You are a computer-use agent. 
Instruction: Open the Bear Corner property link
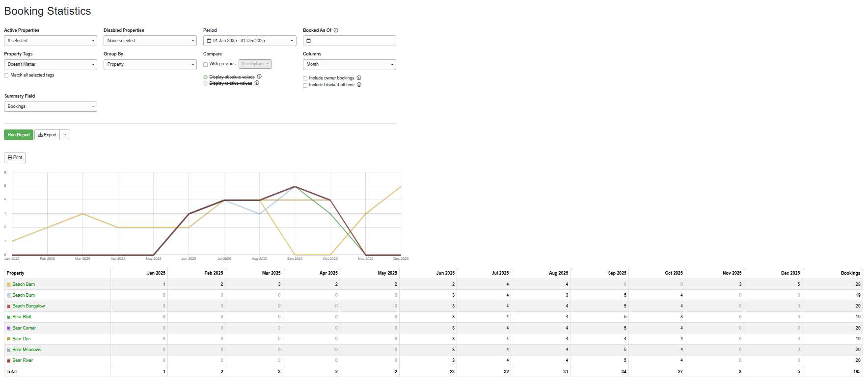point(24,328)
